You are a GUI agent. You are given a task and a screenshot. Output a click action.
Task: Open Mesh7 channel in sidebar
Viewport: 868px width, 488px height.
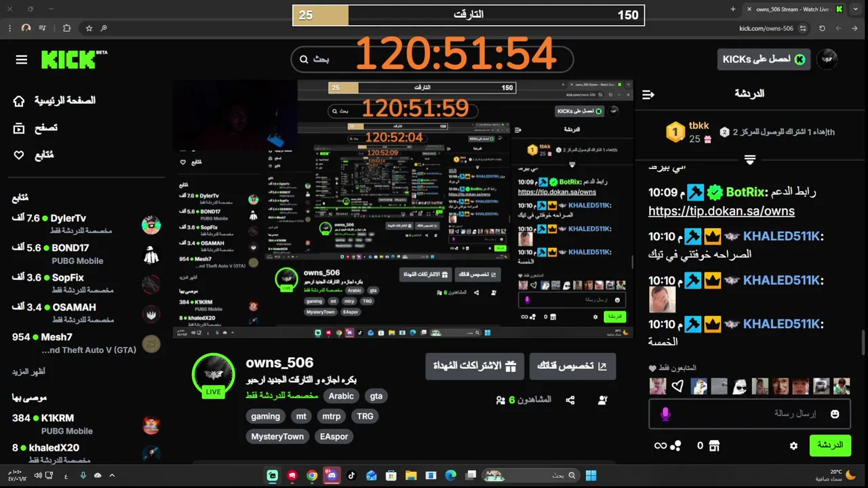click(86, 343)
